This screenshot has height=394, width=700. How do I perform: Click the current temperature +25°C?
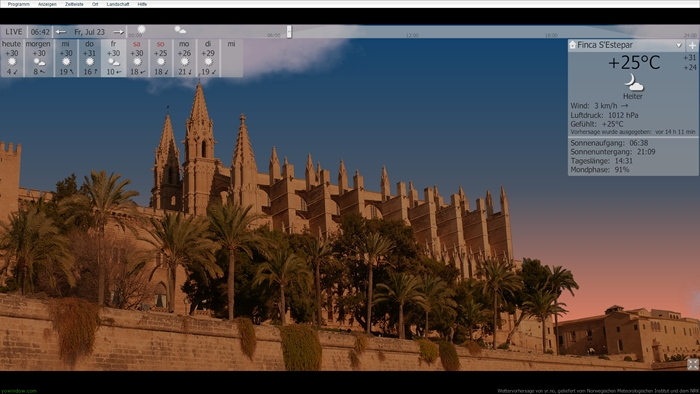point(634,62)
